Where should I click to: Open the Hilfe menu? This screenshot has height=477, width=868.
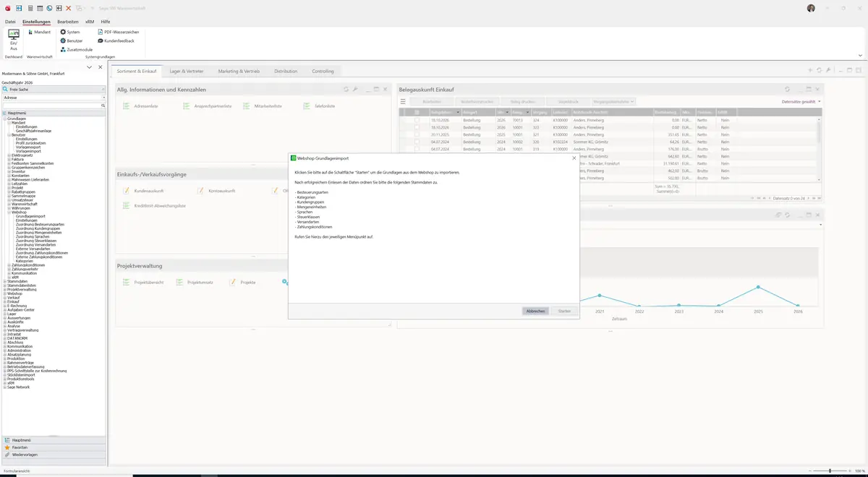(106, 22)
